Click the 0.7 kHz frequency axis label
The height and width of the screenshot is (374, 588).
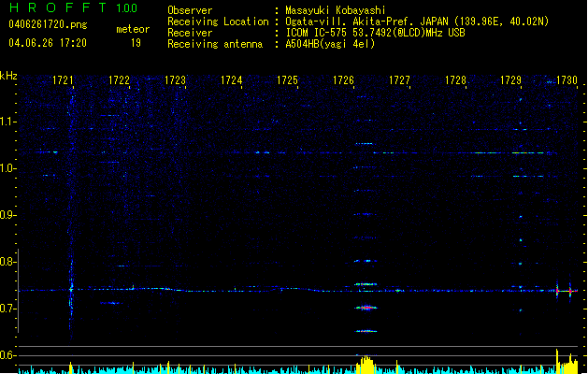click(7, 309)
